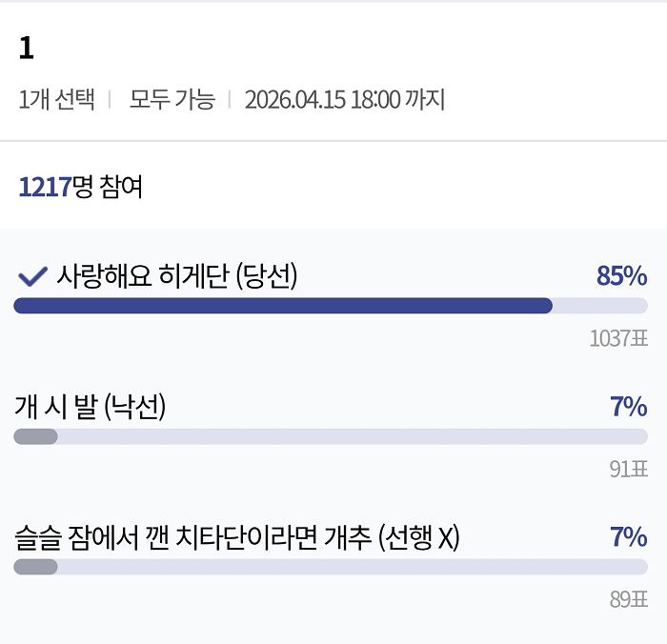Click the 1217명 참여 participant count
667x644 pixels.
point(80,186)
